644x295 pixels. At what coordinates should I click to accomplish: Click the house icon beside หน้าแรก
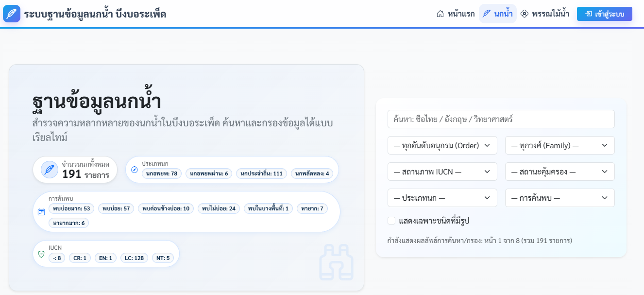(440, 14)
